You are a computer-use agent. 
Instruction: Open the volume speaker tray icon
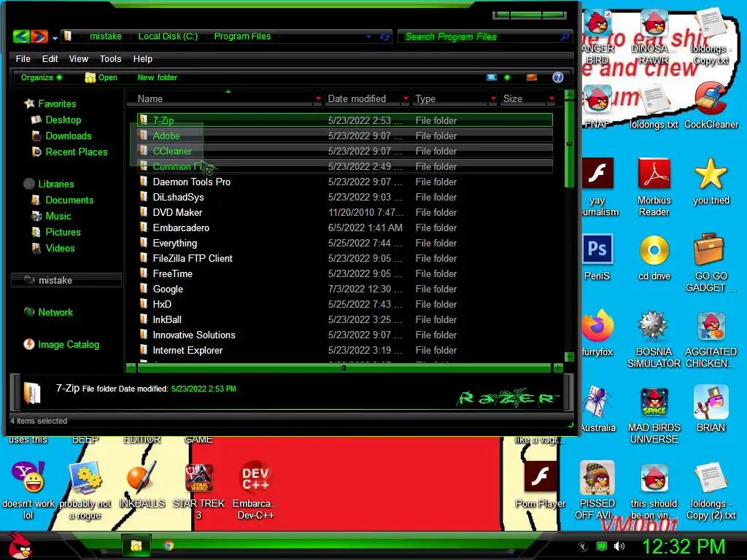619,546
